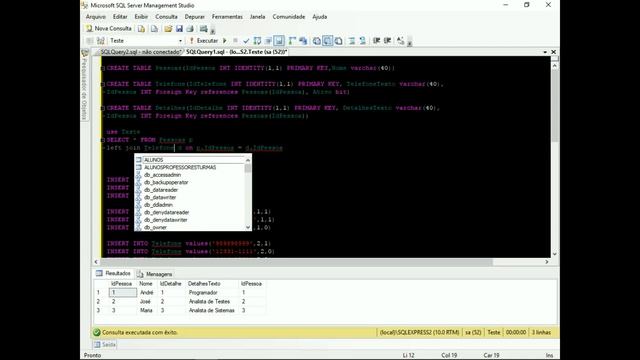Open the Exibir menu

[141, 17]
